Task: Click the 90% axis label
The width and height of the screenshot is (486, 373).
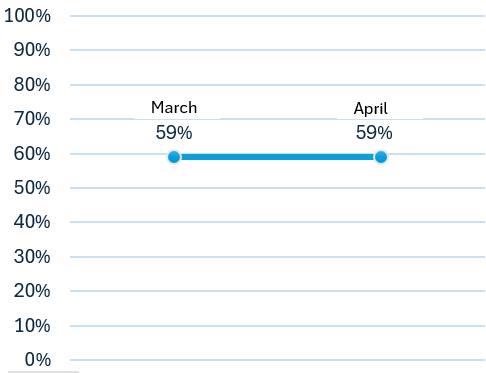Action: (32, 50)
